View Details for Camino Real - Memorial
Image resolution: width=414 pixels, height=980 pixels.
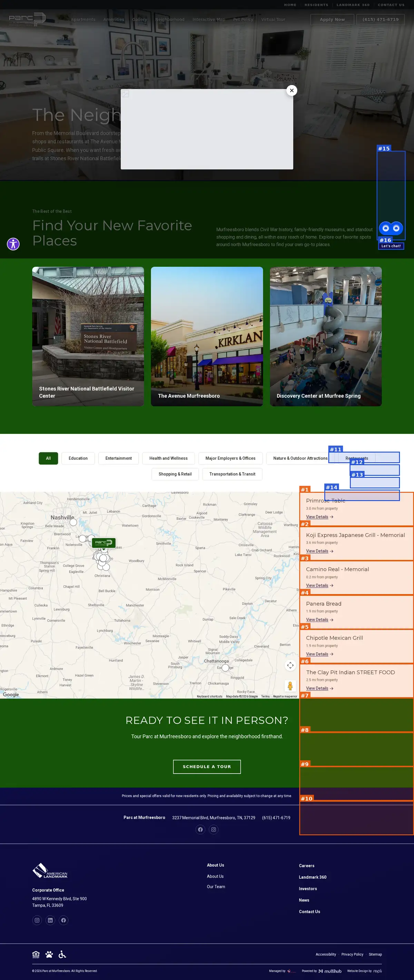coord(319,585)
